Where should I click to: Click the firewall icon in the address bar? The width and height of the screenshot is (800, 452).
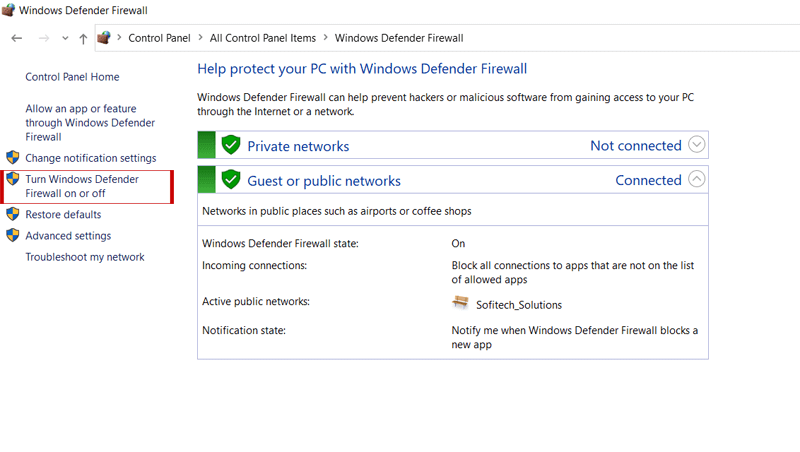pyautogui.click(x=104, y=38)
